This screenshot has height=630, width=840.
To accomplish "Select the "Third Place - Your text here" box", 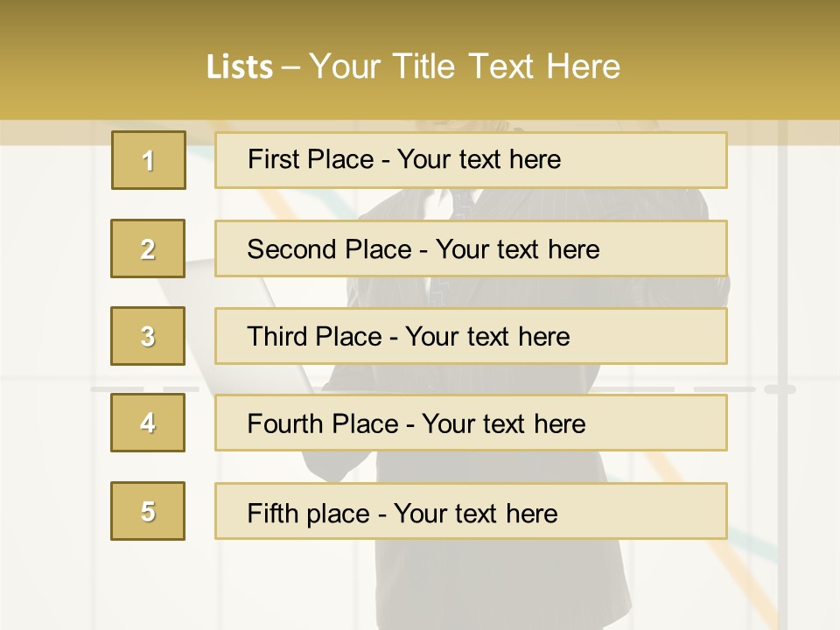I will tap(471, 336).
